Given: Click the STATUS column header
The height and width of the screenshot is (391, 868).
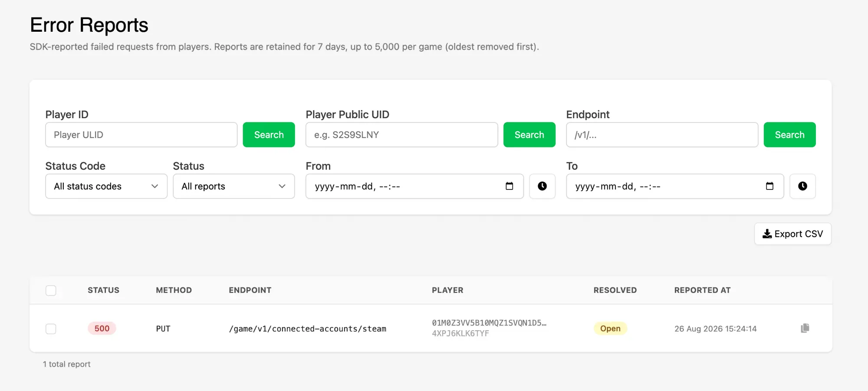Looking at the screenshot, I should [x=103, y=290].
